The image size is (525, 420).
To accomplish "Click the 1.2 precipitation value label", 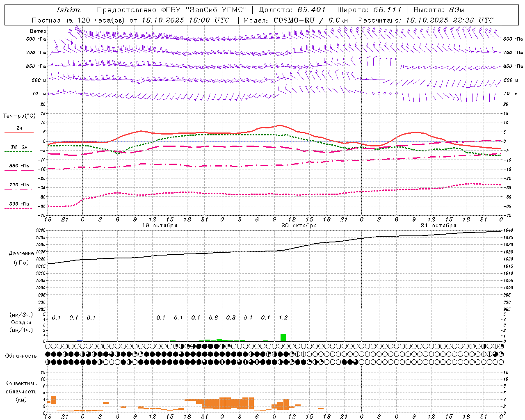I will (283, 317).
